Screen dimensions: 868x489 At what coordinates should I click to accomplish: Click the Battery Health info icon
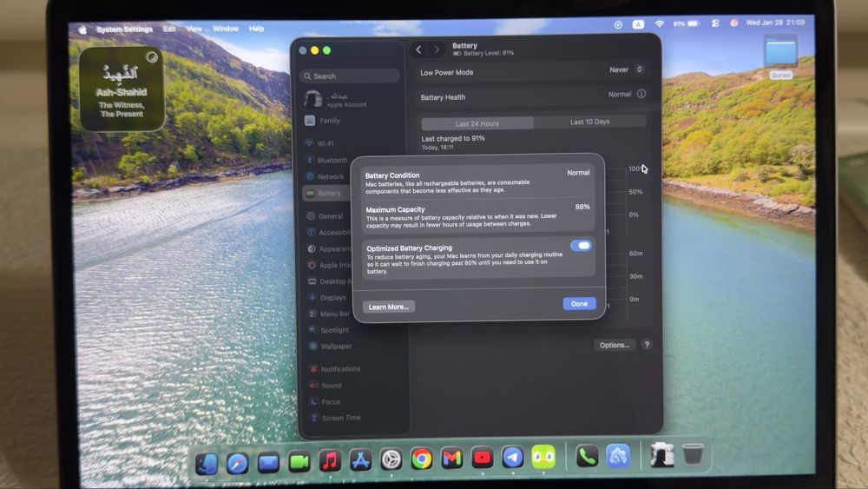[x=641, y=94]
